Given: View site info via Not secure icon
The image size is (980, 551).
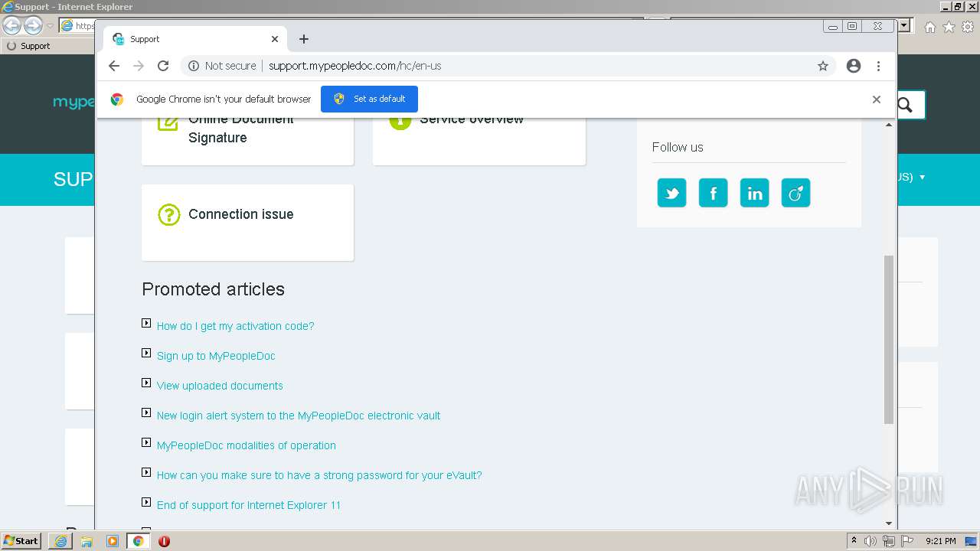Looking at the screenshot, I should click(194, 66).
